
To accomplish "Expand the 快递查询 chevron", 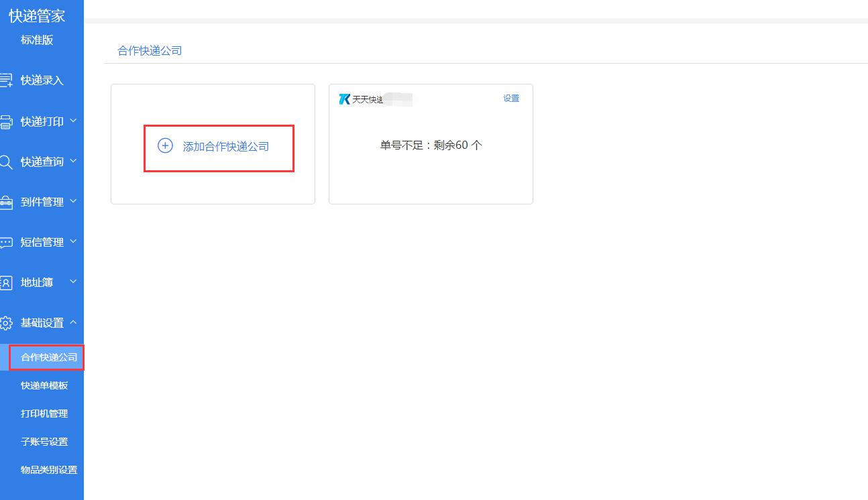I will 73,162.
